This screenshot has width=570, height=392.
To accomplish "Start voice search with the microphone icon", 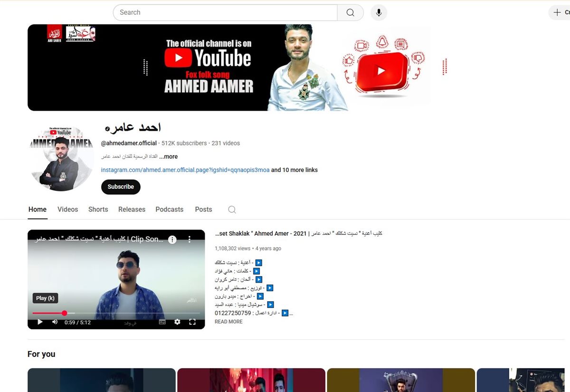I will click(x=379, y=12).
